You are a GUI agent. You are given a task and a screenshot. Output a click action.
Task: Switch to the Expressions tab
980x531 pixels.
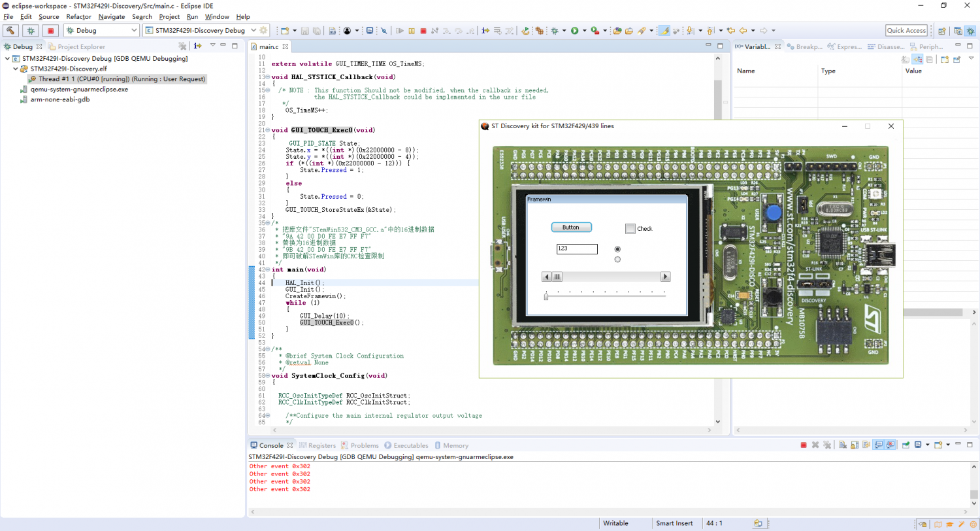pyautogui.click(x=845, y=46)
